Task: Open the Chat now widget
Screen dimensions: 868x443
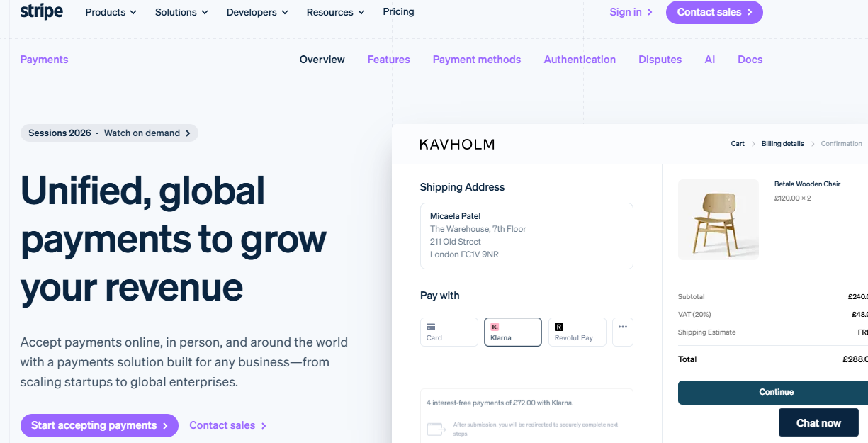Action: pyautogui.click(x=818, y=422)
